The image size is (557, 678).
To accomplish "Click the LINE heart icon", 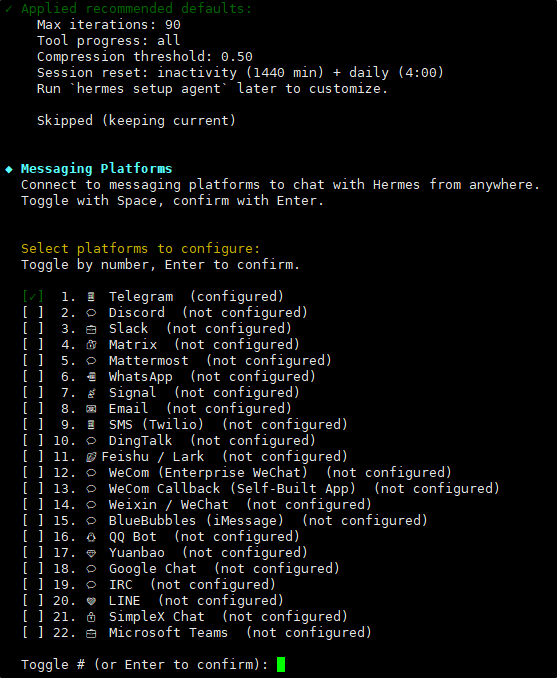I will [x=91, y=601].
